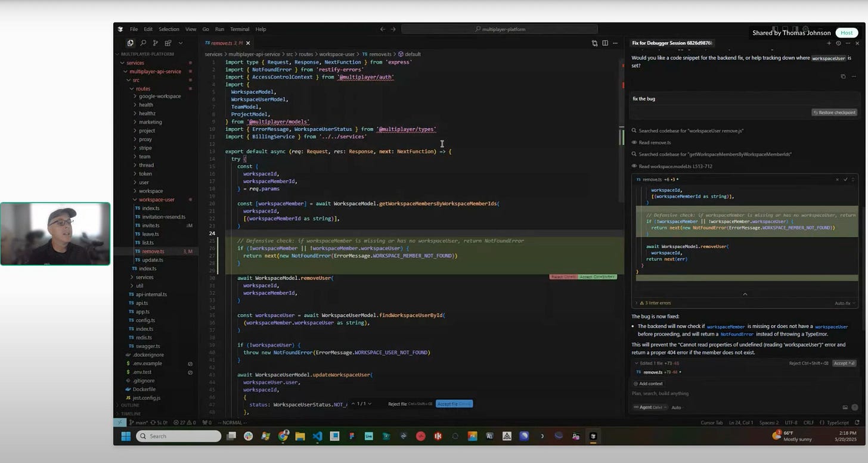Viewport: 868px width, 463px height.
Task: Open the File menu
Action: coord(134,29)
